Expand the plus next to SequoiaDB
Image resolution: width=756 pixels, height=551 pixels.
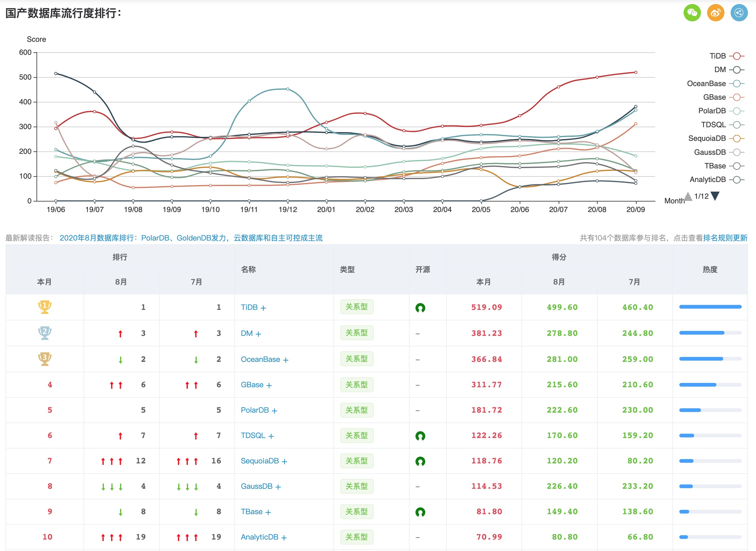(x=284, y=461)
